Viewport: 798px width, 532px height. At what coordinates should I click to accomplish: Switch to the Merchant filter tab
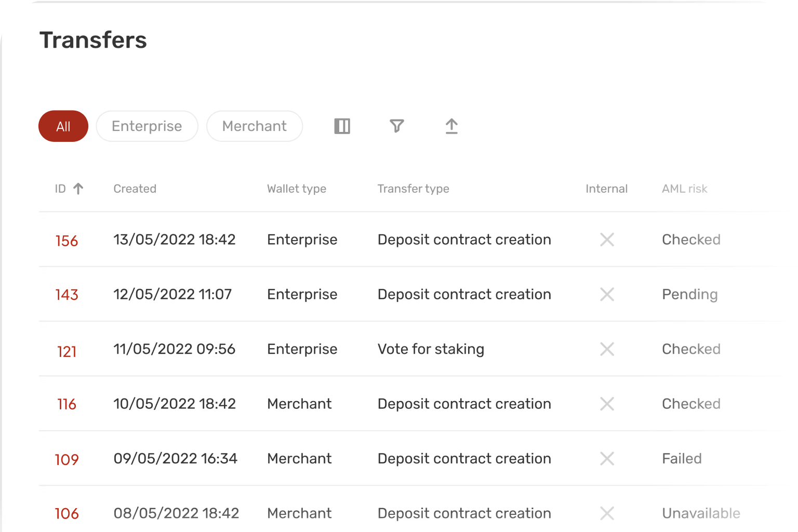255,126
